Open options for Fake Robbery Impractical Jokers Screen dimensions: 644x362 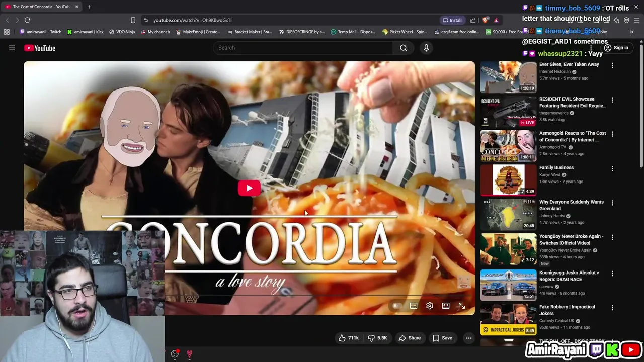point(612,308)
